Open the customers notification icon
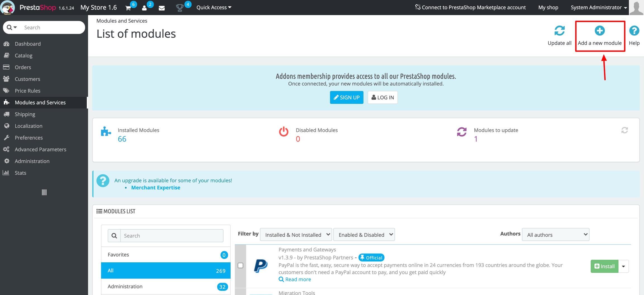This screenshot has width=644, height=295. (x=145, y=8)
